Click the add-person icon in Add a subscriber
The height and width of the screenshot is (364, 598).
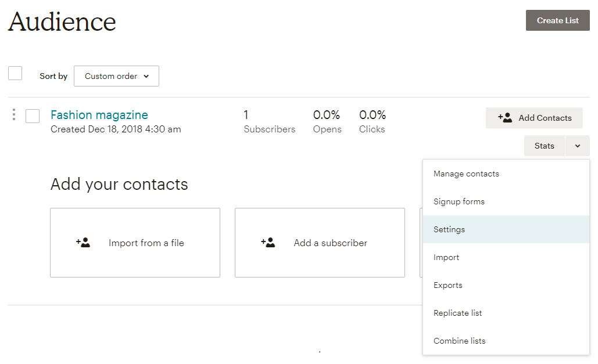coord(268,243)
